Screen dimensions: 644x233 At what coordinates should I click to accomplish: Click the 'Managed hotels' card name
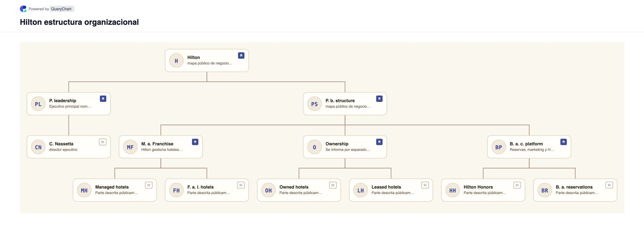[112, 187]
